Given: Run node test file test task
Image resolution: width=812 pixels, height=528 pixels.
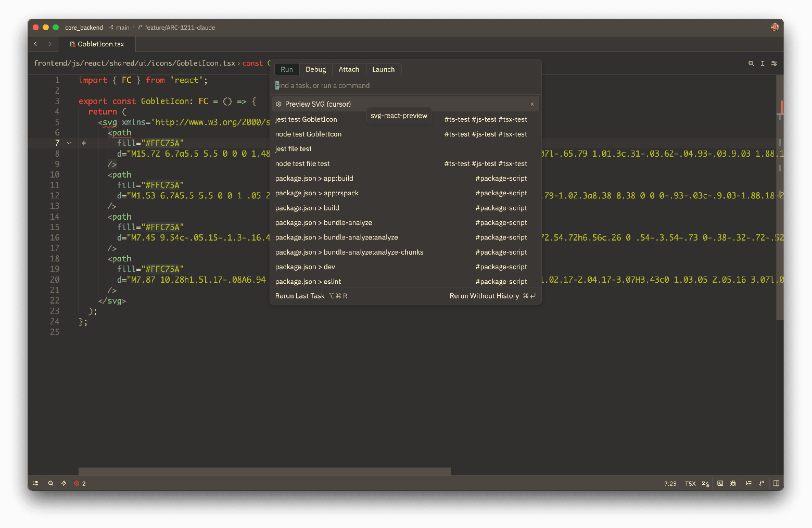Looking at the screenshot, I should (x=405, y=164).
